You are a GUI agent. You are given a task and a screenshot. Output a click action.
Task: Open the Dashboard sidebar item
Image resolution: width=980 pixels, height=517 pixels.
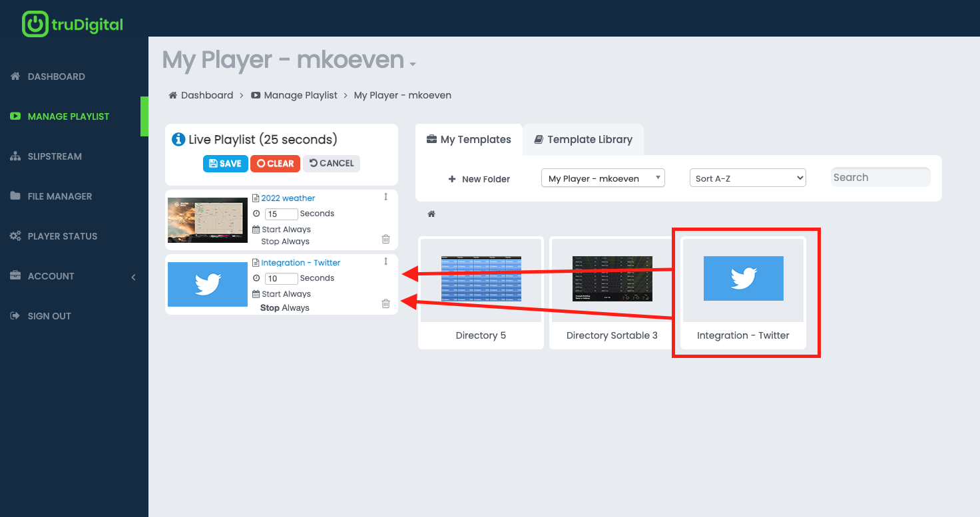[57, 77]
